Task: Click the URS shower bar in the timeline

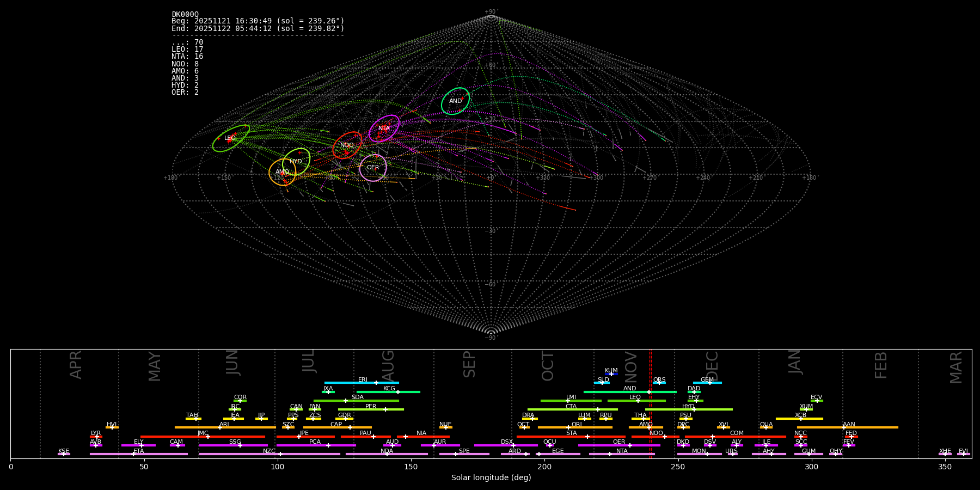Action: tap(732, 454)
